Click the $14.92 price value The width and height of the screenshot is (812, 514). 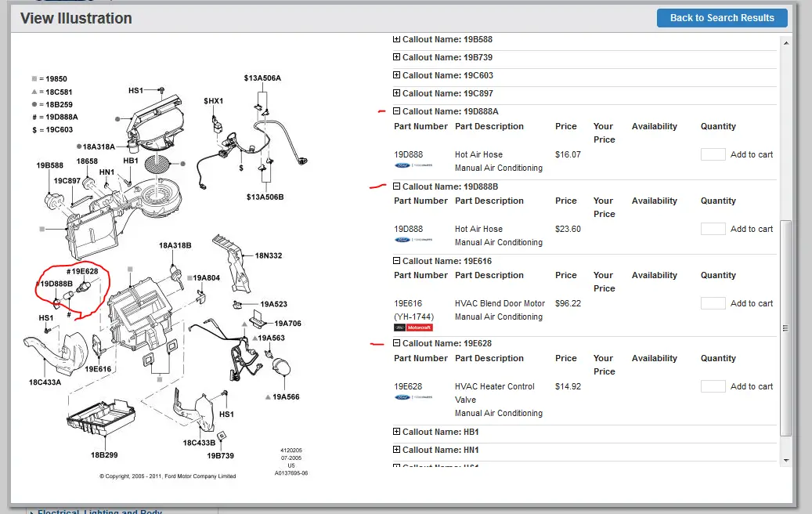568,386
